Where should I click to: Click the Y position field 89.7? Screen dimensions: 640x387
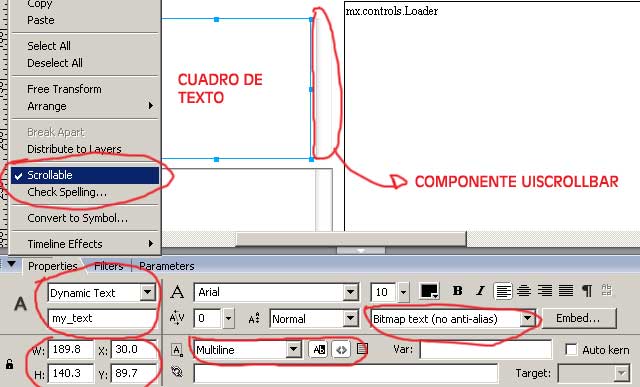coord(133,373)
